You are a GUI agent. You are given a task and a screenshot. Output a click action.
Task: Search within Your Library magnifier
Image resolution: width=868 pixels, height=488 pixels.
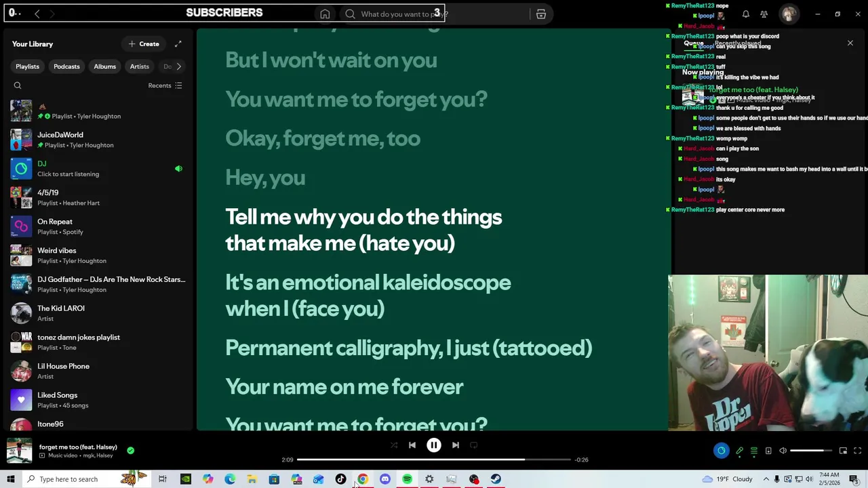click(x=18, y=85)
